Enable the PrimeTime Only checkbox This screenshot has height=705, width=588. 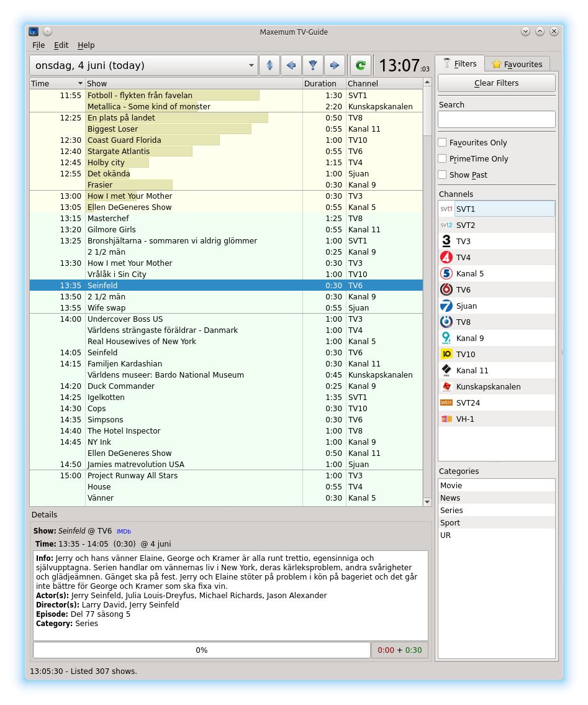(x=442, y=158)
